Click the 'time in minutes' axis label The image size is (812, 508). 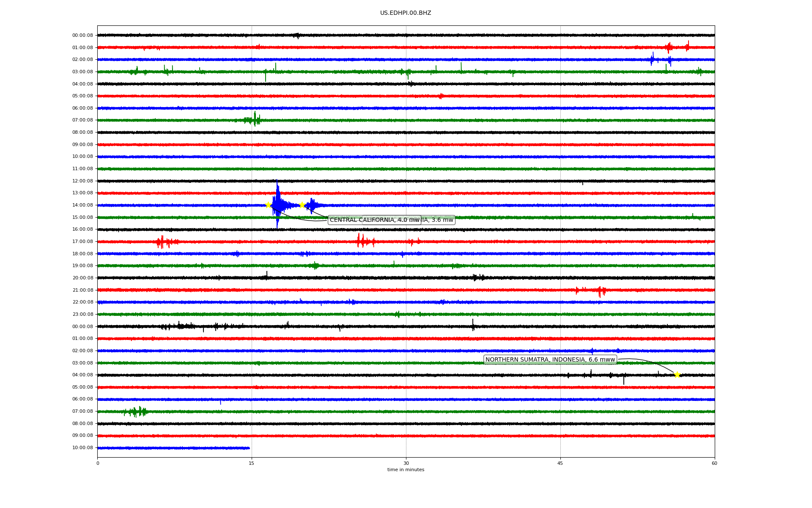click(x=406, y=470)
